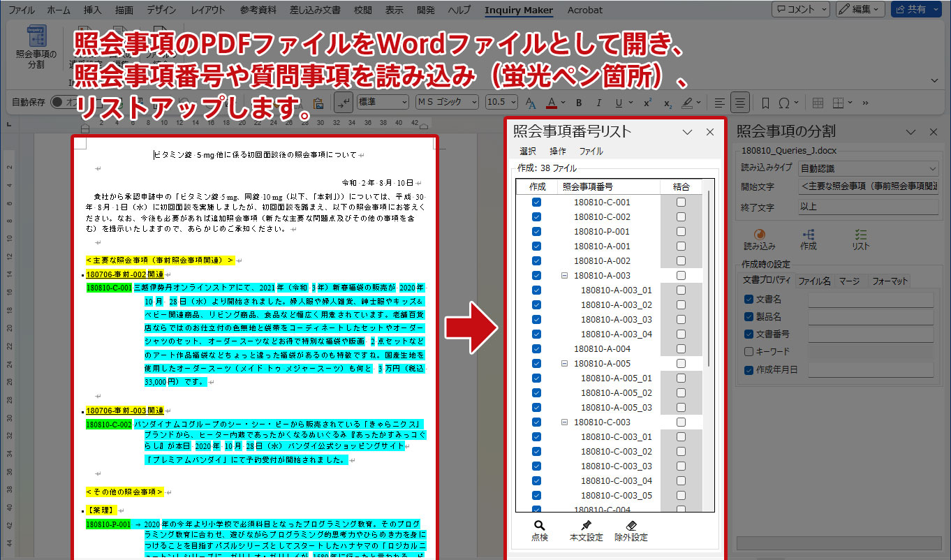The image size is (951, 560).
Task: Click the 本文設定 pin icon
Action: [585, 526]
